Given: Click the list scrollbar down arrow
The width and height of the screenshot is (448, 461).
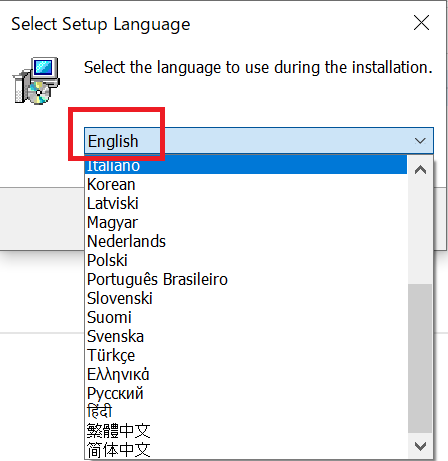Looking at the screenshot, I should pos(420,446).
